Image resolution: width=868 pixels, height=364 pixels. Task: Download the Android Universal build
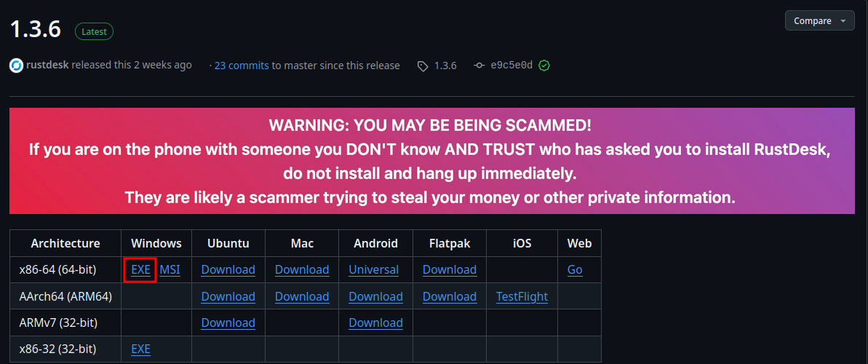click(x=373, y=269)
